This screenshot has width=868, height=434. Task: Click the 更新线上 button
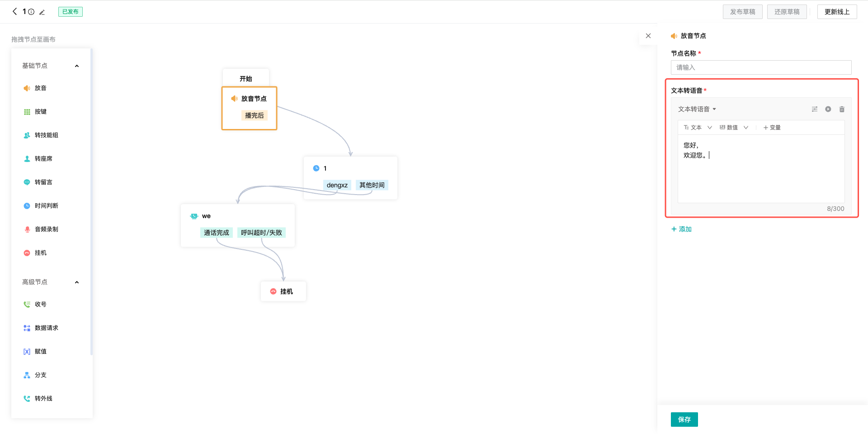(x=837, y=12)
